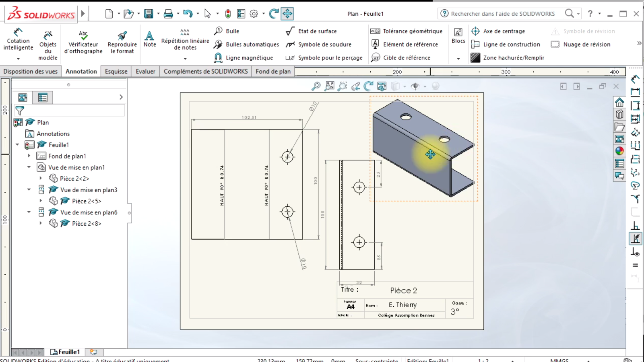644x362 pixels.
Task: Open the Blocs dropdown arrow
Action: (x=458, y=59)
